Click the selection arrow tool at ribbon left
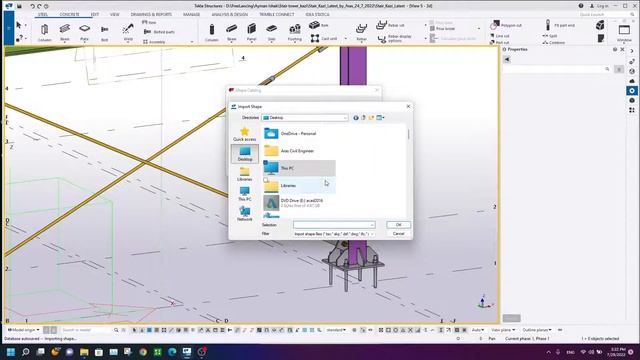Image resolution: width=640 pixels, height=360 pixels. (x=18, y=25)
